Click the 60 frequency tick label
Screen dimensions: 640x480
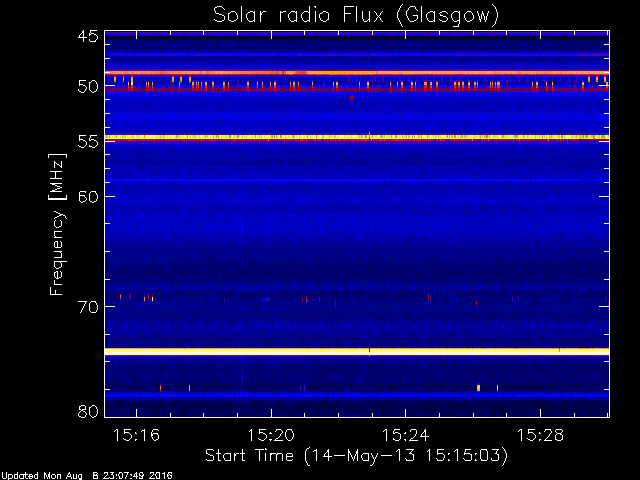(x=88, y=197)
